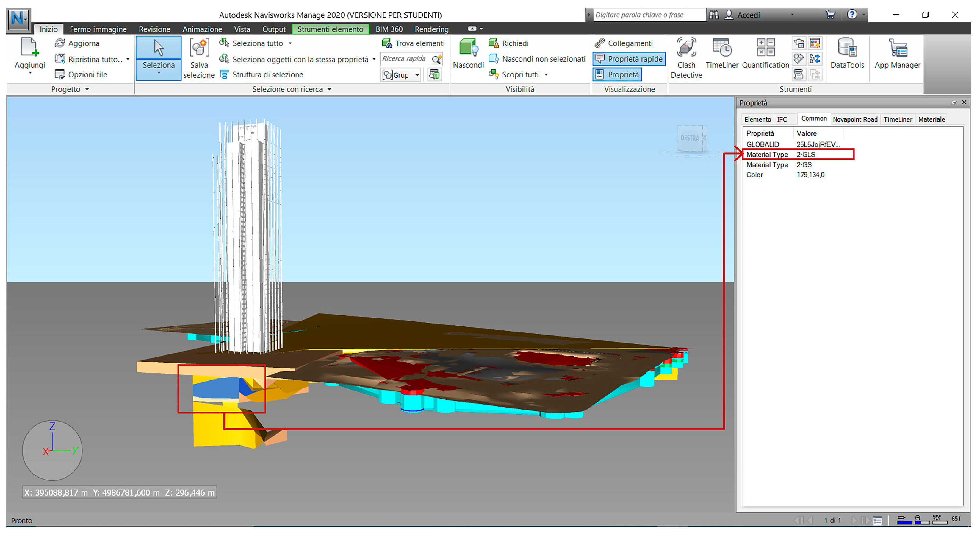Open the Novapoint Road properties tab
Screen dimensions: 980x535
[855, 119]
